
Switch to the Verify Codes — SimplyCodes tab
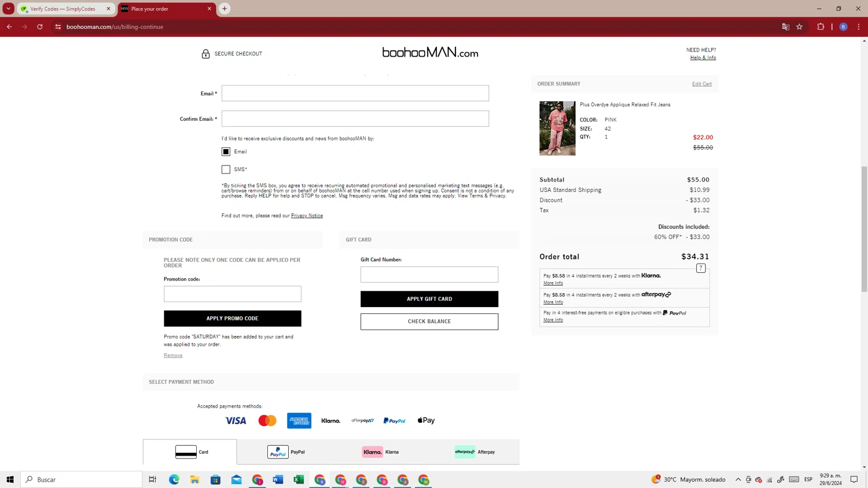click(65, 9)
